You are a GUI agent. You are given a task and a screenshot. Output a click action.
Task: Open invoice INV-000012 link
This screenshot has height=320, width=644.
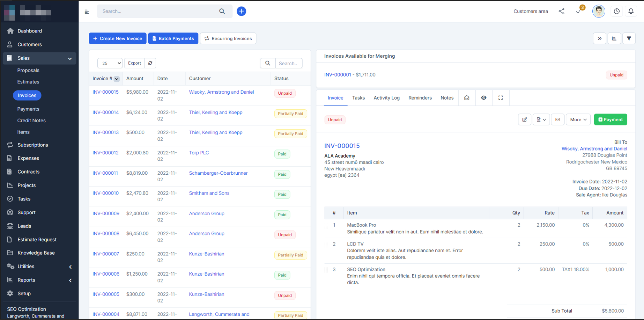tap(105, 153)
